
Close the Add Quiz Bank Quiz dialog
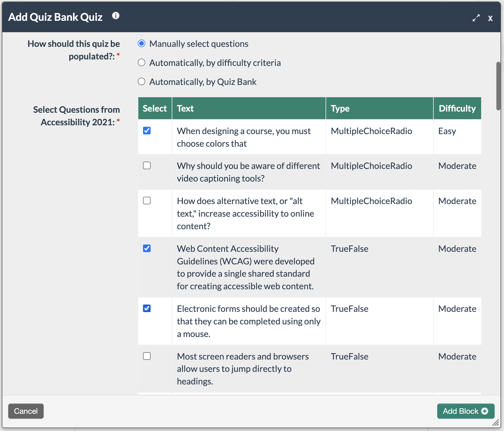pyautogui.click(x=490, y=18)
